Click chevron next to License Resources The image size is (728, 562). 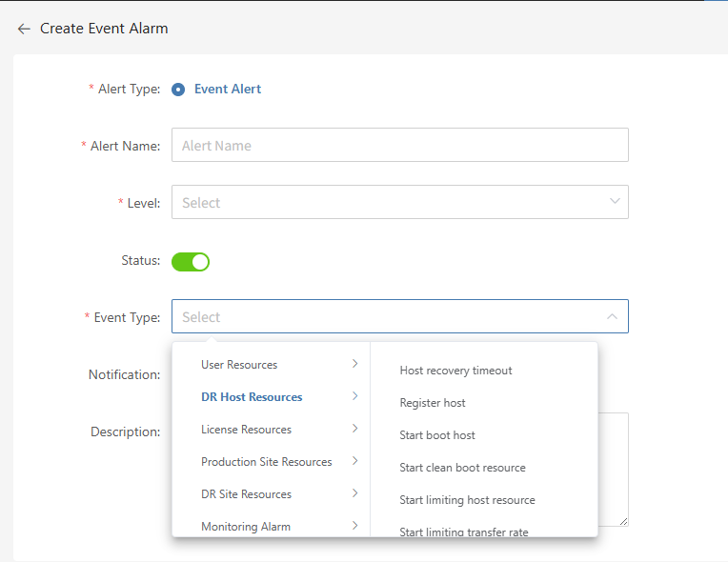[x=354, y=429]
